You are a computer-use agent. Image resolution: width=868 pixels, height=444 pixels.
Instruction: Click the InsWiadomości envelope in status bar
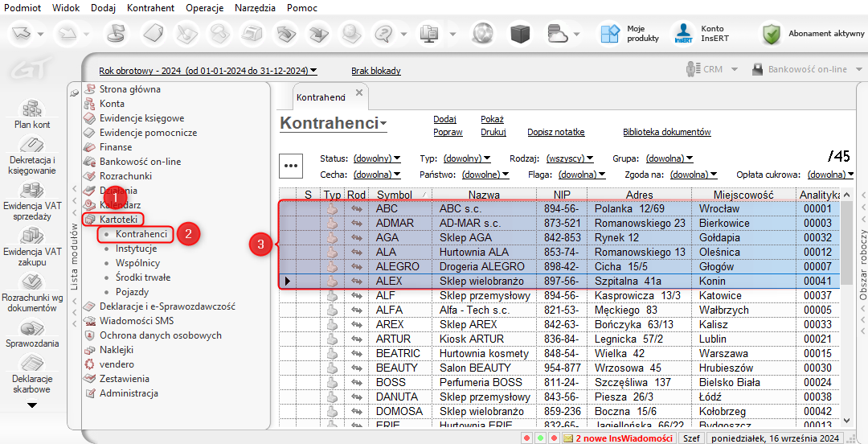click(x=567, y=438)
